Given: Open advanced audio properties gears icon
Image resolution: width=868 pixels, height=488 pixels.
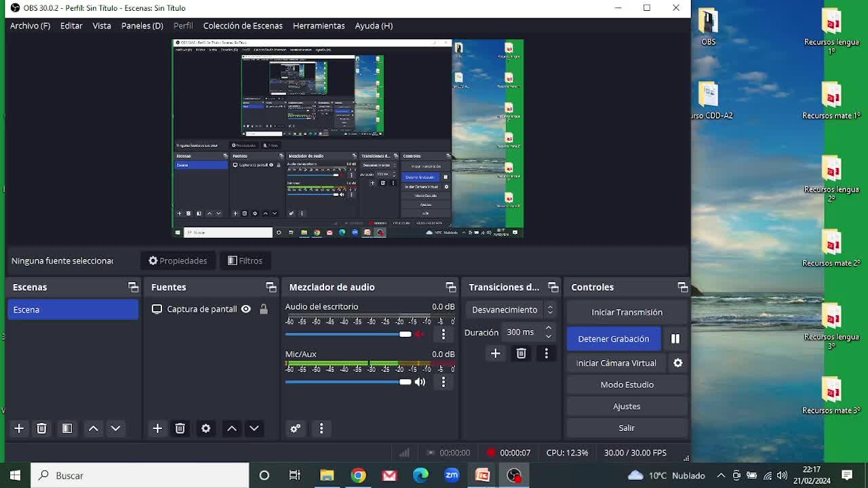Looking at the screenshot, I should pos(296,428).
